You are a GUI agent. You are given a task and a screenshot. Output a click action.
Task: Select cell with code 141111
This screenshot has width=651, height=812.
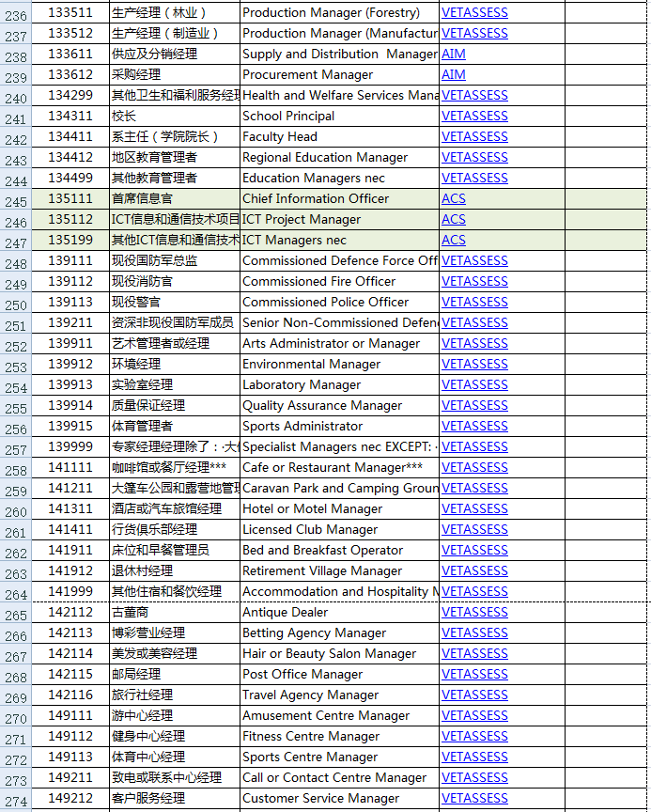tap(70, 468)
